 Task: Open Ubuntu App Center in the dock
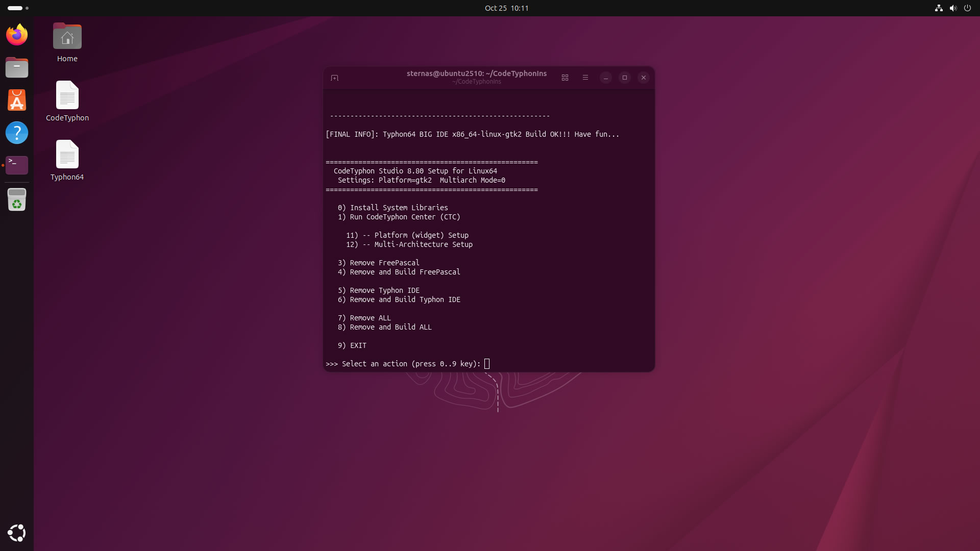point(17,100)
